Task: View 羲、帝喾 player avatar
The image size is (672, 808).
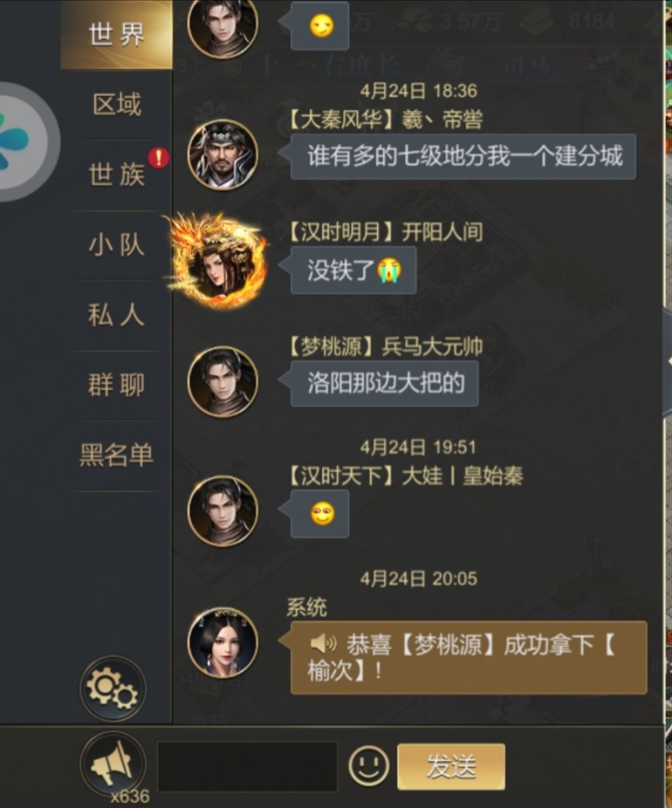Action: 223,154
